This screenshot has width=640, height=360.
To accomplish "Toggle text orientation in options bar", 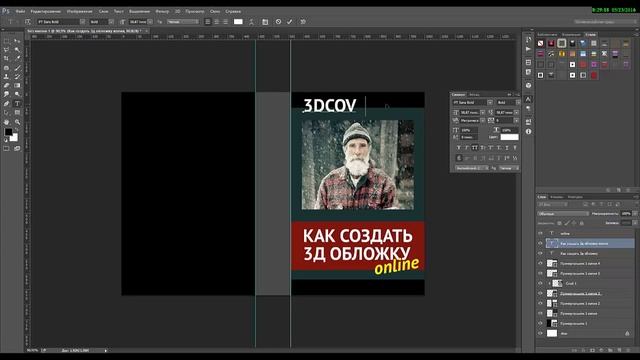I will pos(28,22).
